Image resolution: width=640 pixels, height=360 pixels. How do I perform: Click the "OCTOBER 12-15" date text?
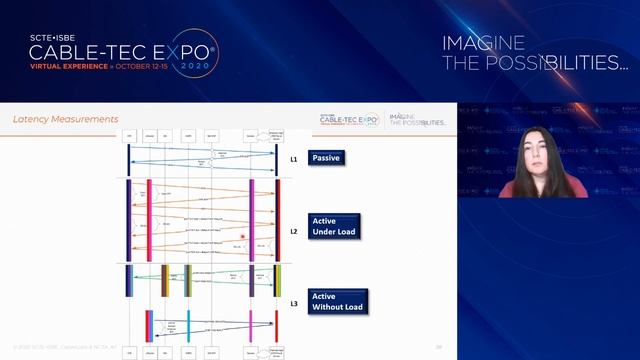click(142, 67)
